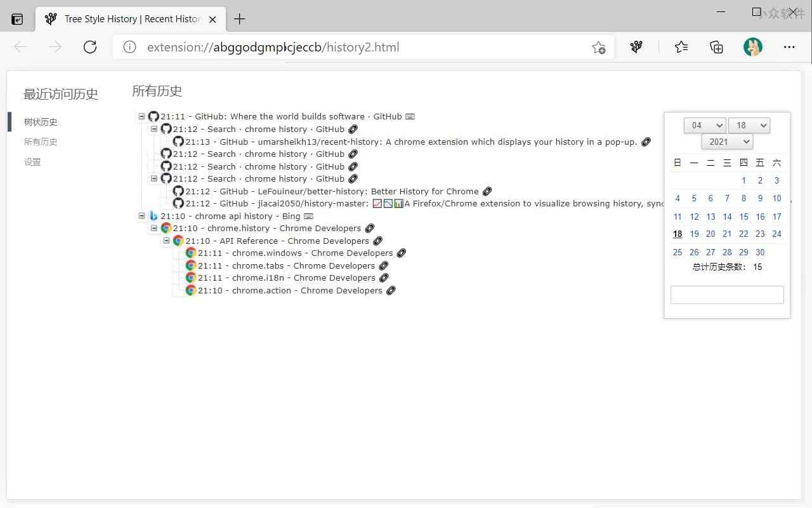Screen dimensions: 812x508
Task: Open the year dropdown showing 2021
Action: pyautogui.click(x=727, y=142)
